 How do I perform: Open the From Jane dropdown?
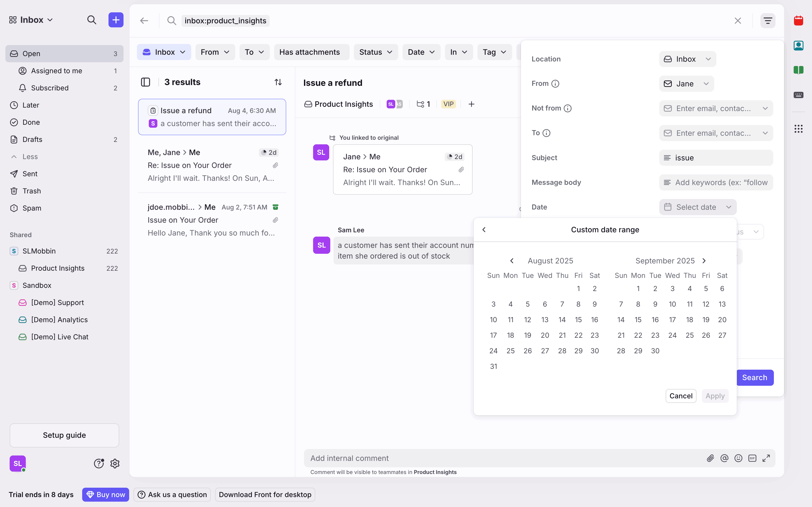[686, 84]
